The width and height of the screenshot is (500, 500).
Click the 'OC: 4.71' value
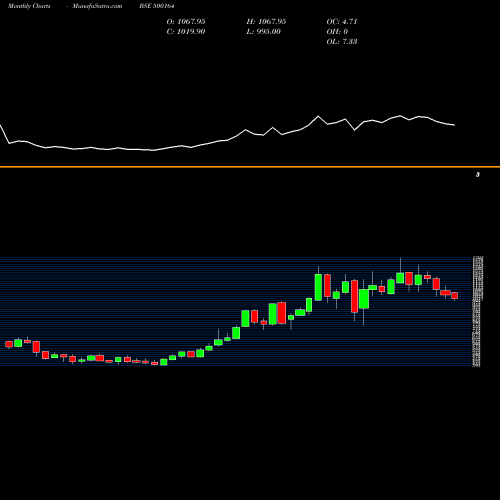[x=342, y=22]
